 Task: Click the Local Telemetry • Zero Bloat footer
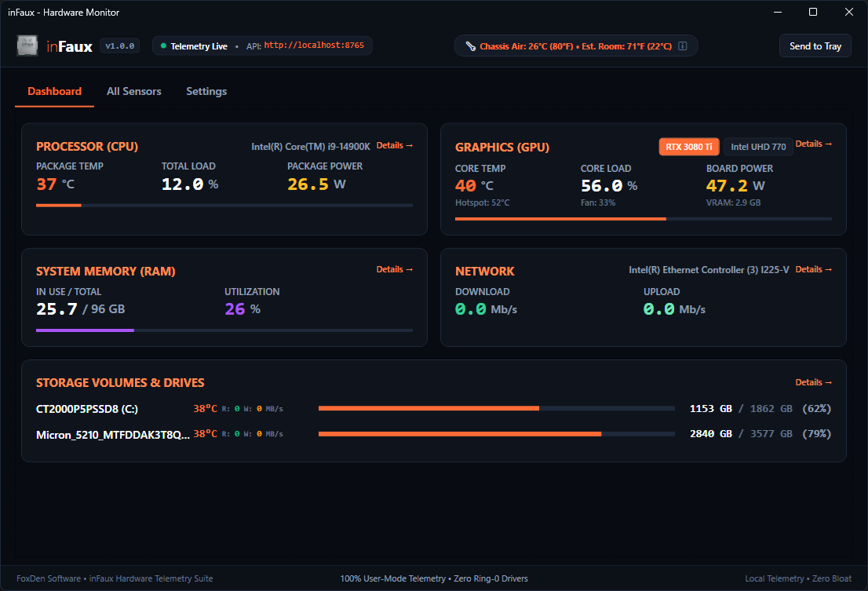[x=798, y=578]
